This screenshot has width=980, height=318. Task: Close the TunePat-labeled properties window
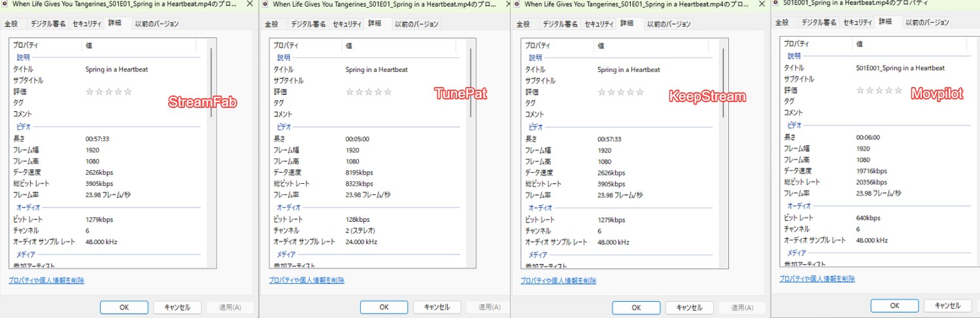(x=501, y=4)
